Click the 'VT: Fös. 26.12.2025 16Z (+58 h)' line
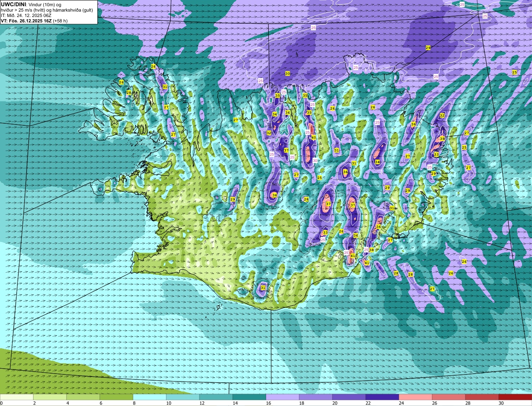The image size is (532, 406). 34,21
